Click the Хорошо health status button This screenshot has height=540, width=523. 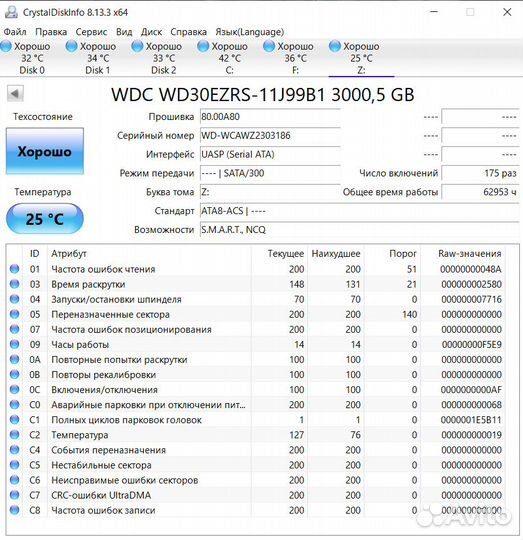45,151
